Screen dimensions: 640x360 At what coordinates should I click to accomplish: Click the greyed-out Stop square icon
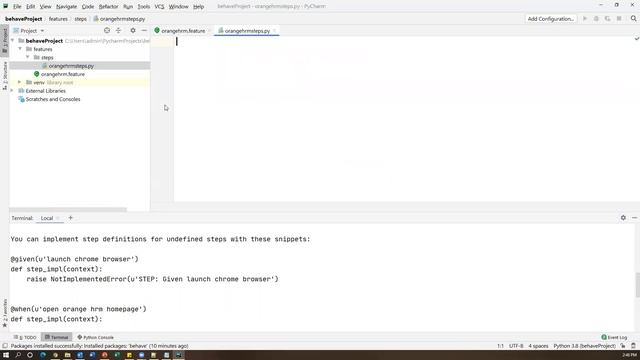(619, 19)
